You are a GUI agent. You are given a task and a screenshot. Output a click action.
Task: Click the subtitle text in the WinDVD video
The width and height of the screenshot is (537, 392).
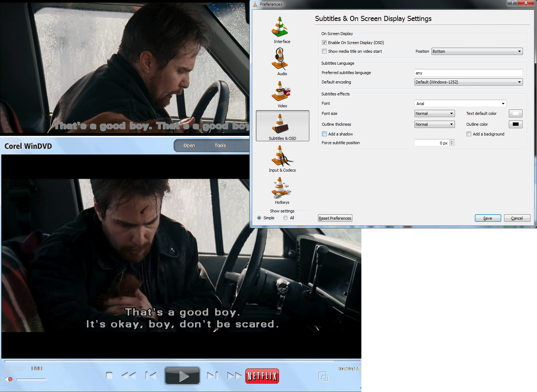tap(182, 318)
